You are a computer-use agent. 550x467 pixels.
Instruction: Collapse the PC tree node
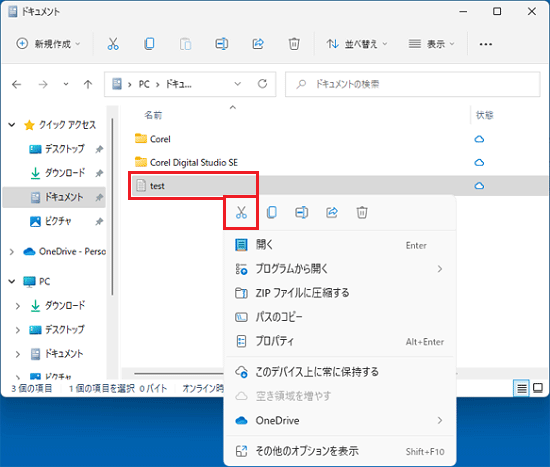pyautogui.click(x=12, y=281)
